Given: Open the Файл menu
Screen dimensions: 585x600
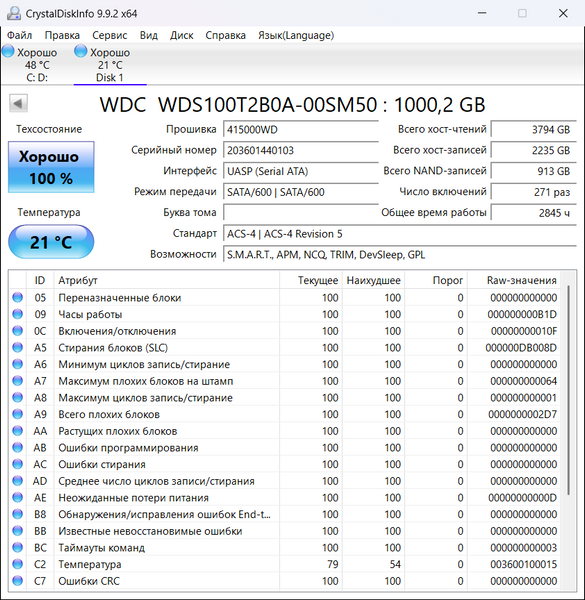Looking at the screenshot, I should click(20, 35).
